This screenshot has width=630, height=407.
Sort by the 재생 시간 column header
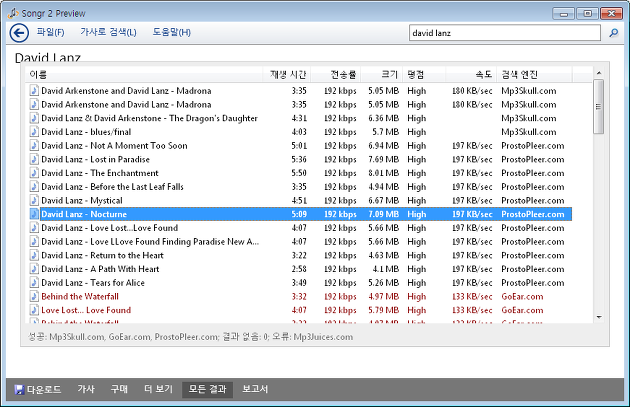pyautogui.click(x=287, y=74)
